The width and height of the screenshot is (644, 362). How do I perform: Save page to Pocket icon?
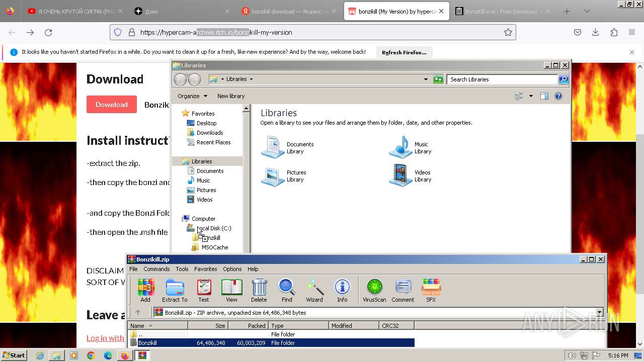pos(578,32)
